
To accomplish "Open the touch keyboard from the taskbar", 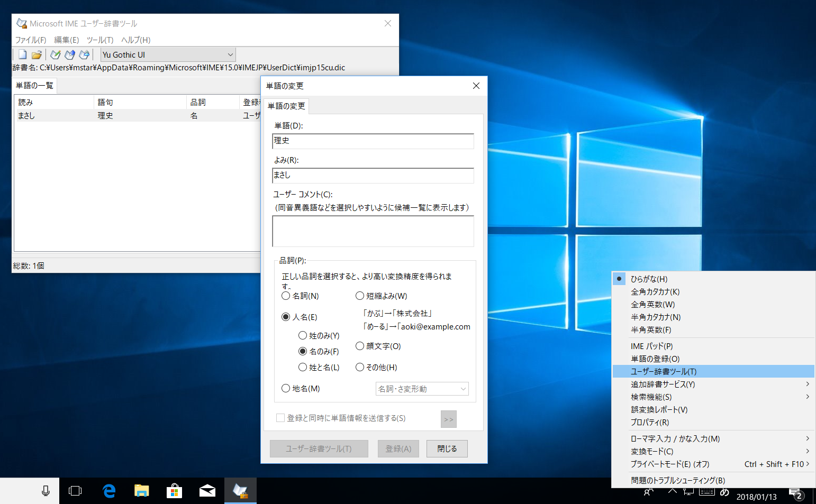I will [x=706, y=492].
